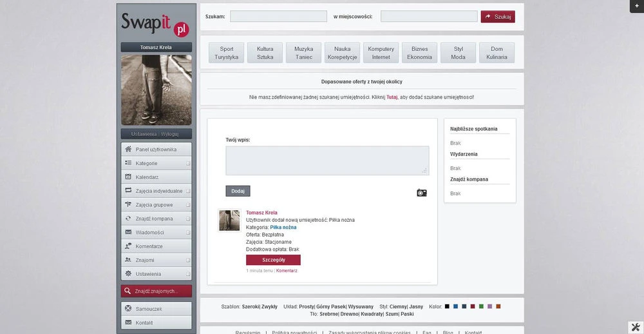The height and width of the screenshot is (334, 644).
Task: Click inside the Twój wpis text area
Action: [327, 161]
